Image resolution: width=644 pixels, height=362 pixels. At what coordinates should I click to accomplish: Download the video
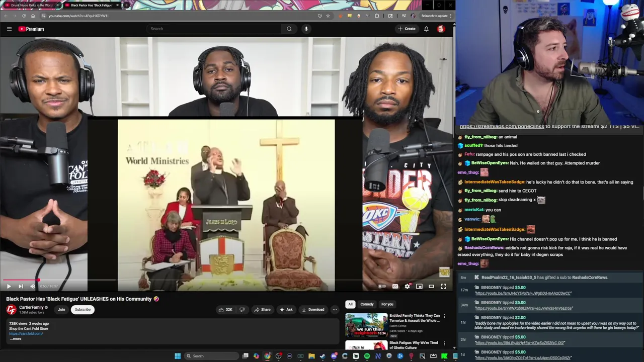(313, 310)
